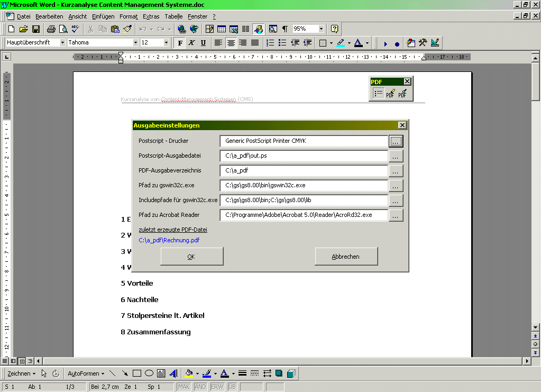
Task: Open the Hauptüberschrift style dropdown
Action: pyautogui.click(x=62, y=42)
